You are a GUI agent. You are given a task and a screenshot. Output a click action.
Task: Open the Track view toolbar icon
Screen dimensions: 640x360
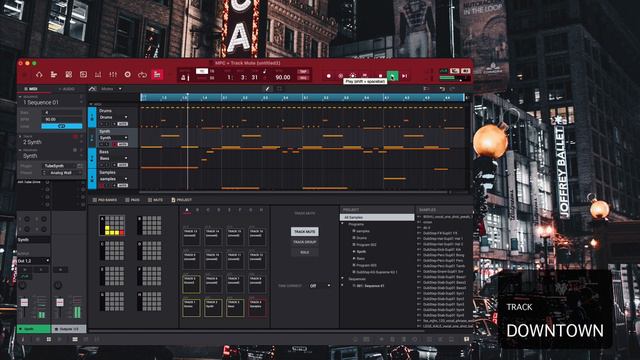pos(54,75)
